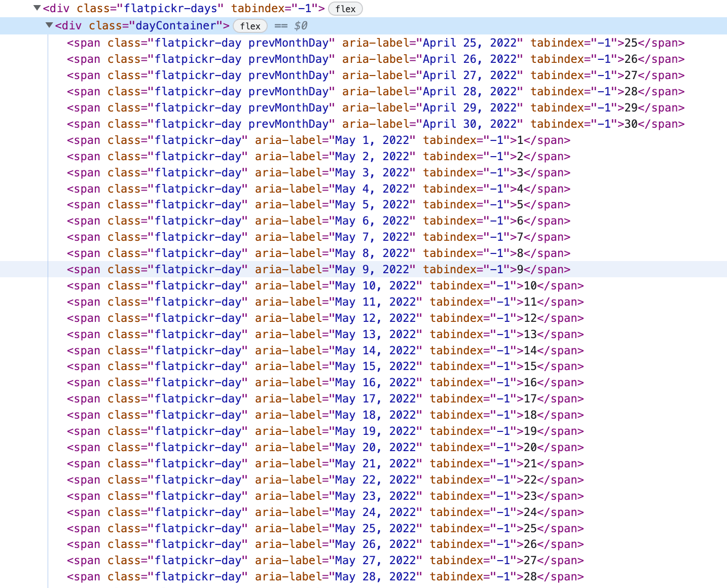Select span with aria-label May 27, 2022
The image size is (727, 588).
click(x=325, y=561)
